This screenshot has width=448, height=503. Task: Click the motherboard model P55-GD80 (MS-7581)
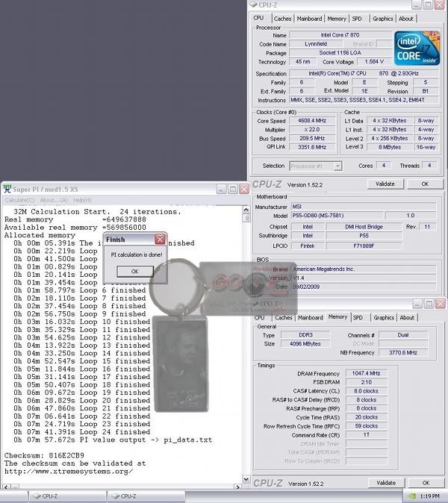point(337,216)
